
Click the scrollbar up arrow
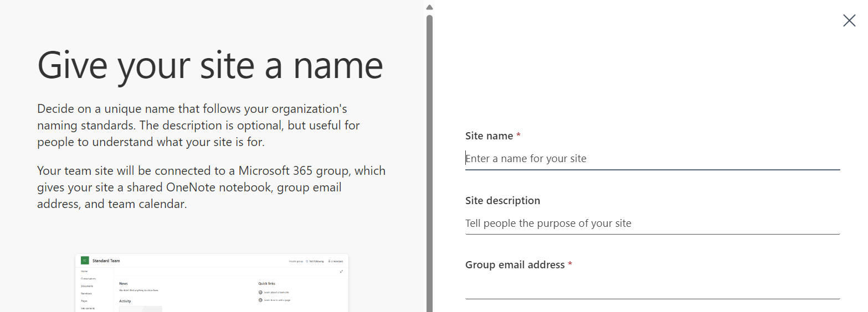click(x=429, y=7)
